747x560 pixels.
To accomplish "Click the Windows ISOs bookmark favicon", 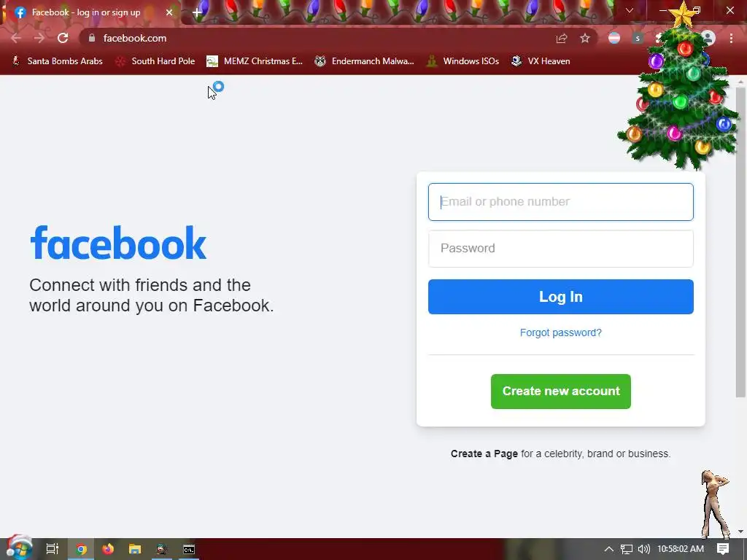I will coord(432,61).
